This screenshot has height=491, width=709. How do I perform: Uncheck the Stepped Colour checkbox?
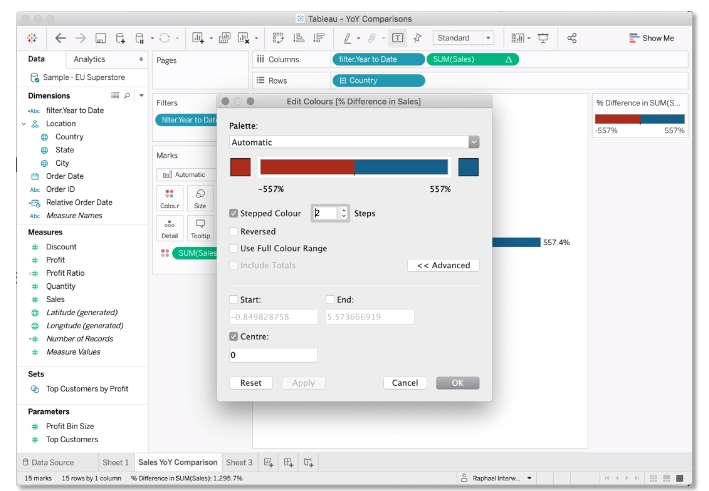[233, 213]
